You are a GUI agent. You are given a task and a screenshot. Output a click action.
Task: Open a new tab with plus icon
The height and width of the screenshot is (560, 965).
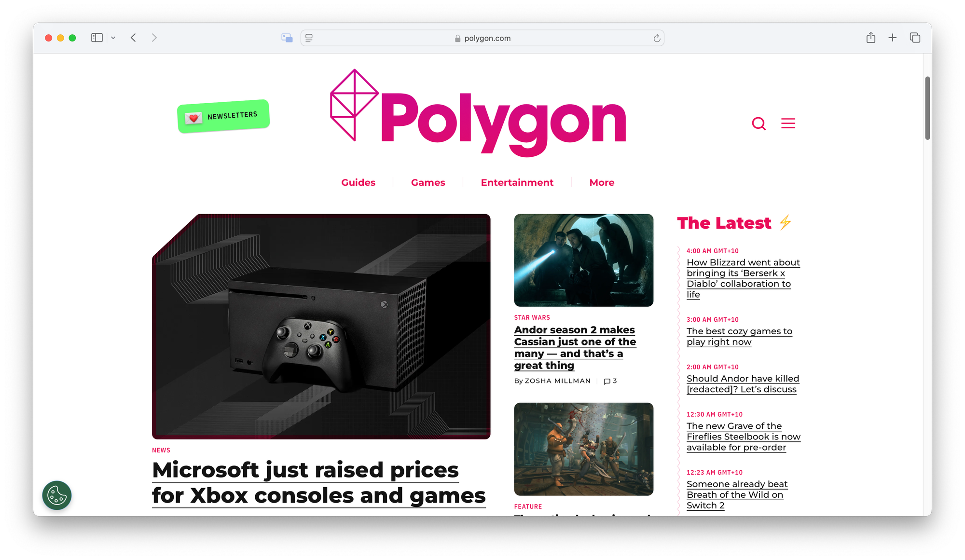tap(892, 38)
